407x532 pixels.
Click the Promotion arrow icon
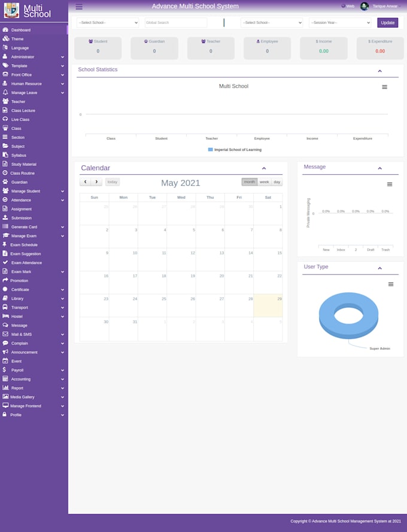pos(5,280)
